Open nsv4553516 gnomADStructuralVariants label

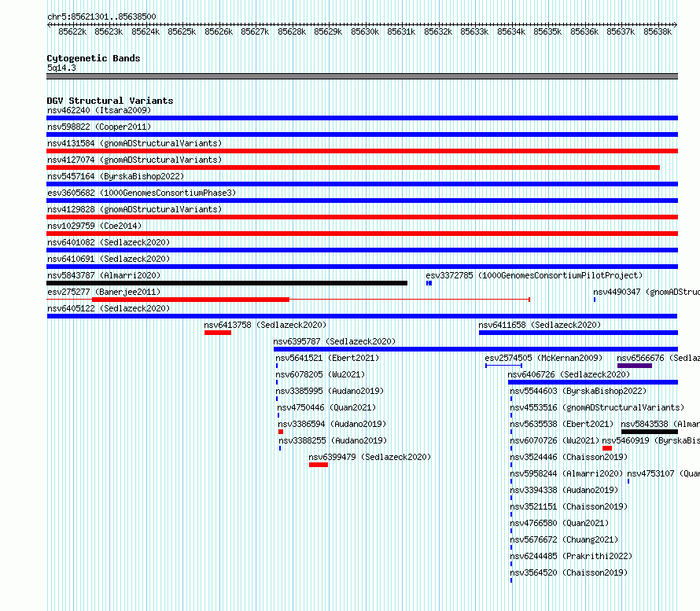(x=597, y=407)
